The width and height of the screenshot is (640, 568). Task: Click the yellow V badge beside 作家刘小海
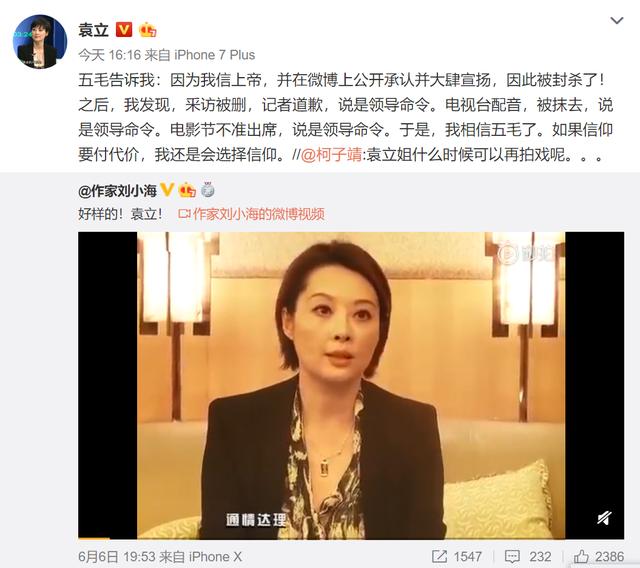[x=167, y=190]
